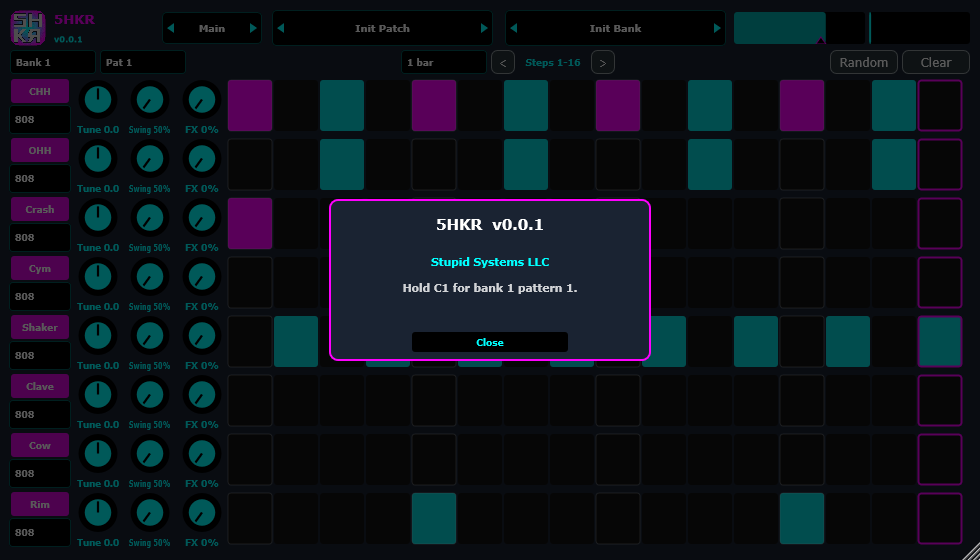Go to previous steps page button
Viewport: 980px width, 560px height.
(x=503, y=62)
